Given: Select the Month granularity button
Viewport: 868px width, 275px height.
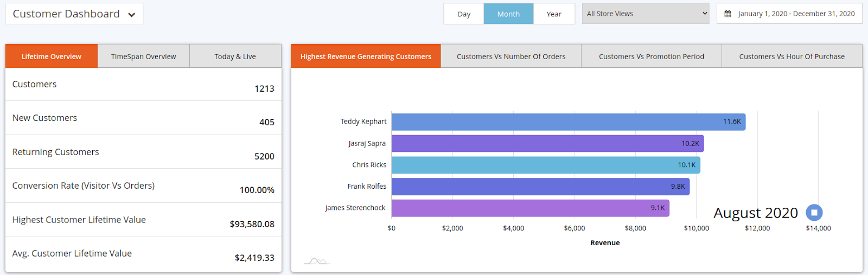Looking at the screenshot, I should (x=508, y=14).
